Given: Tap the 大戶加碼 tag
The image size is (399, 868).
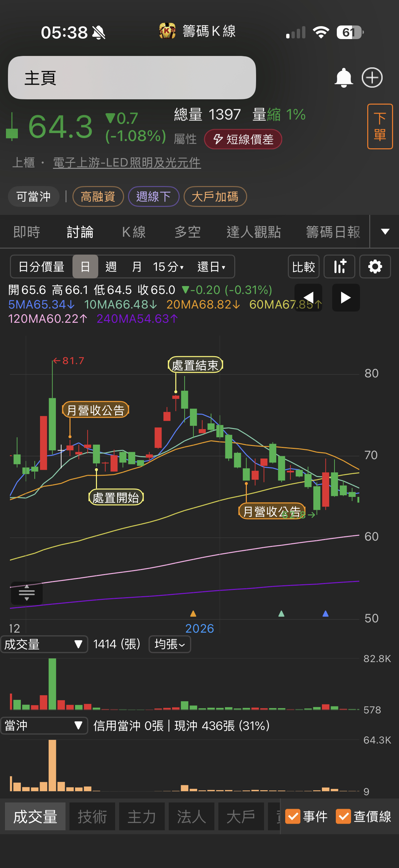Looking at the screenshot, I should (215, 196).
